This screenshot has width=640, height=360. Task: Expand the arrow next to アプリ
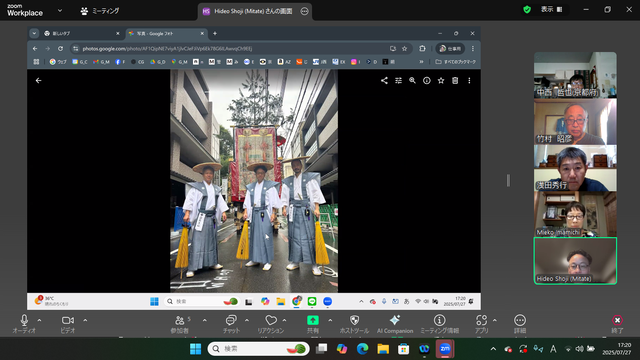click(494, 320)
